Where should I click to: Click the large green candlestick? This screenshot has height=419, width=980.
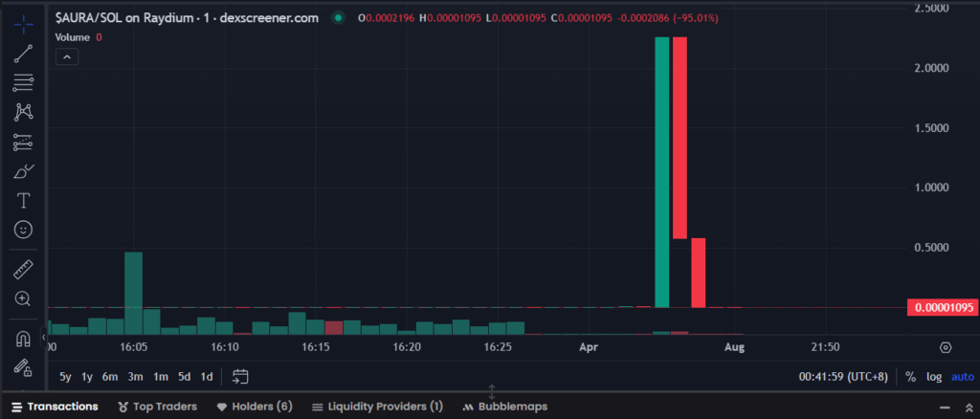coord(662,172)
